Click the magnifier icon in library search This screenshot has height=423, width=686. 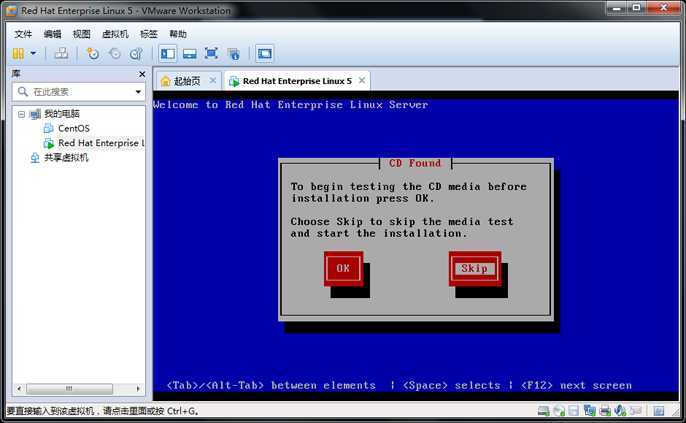tap(23, 91)
